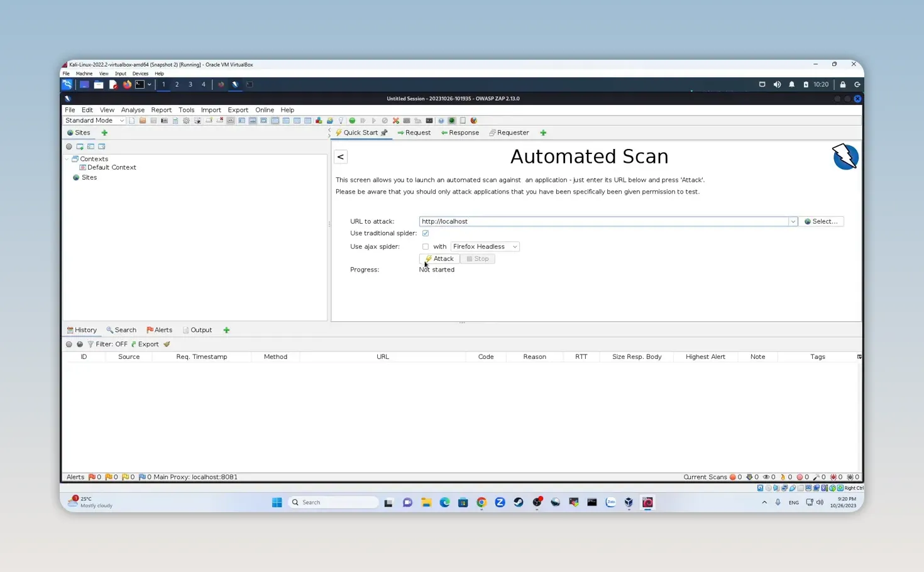This screenshot has height=572, width=924.
Task: Click the table column options icon beside Tags
Action: click(859, 357)
